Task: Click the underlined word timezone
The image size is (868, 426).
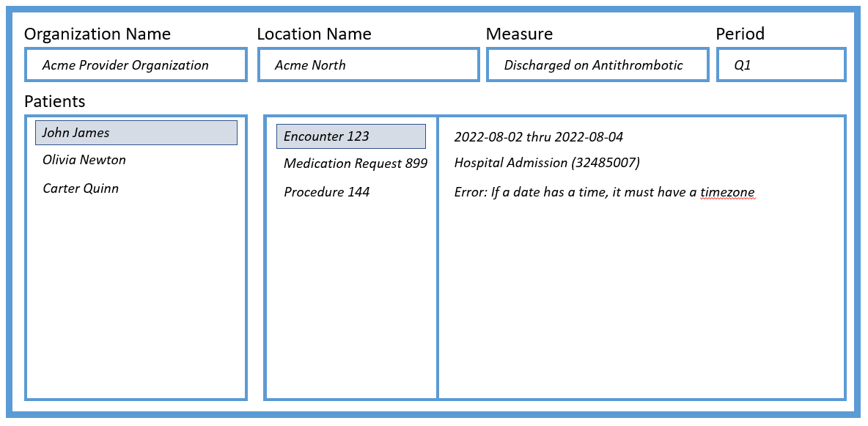Action: pos(727,193)
